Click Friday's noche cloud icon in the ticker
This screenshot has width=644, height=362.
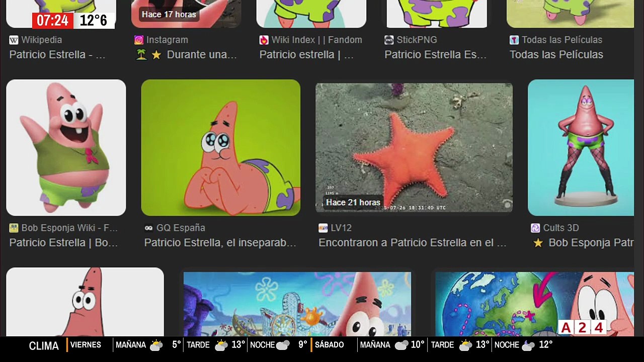[283, 345]
